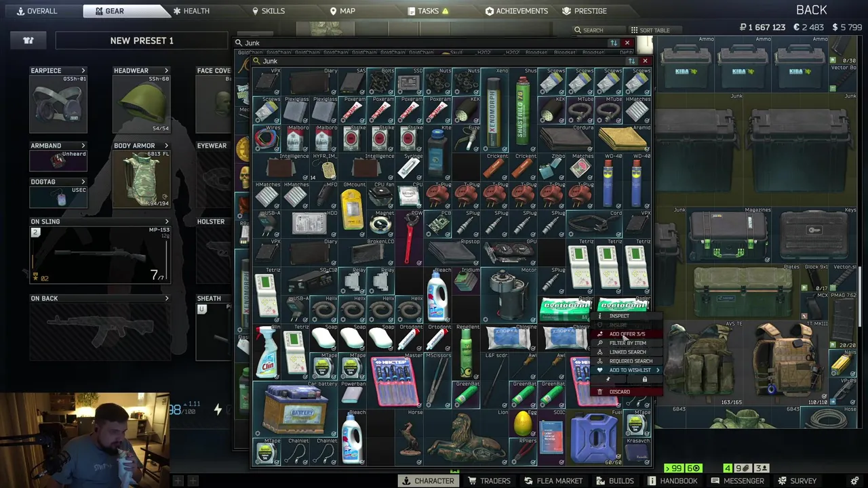Open the TASKS tab
This screenshot has width=868, height=488.
pos(429,11)
